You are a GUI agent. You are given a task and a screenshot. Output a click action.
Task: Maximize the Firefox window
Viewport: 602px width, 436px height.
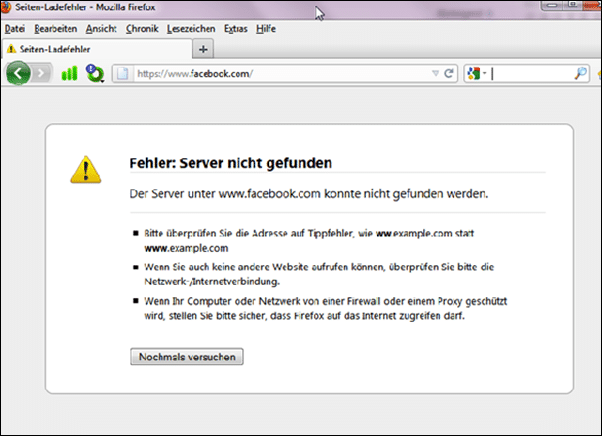(573, 5)
